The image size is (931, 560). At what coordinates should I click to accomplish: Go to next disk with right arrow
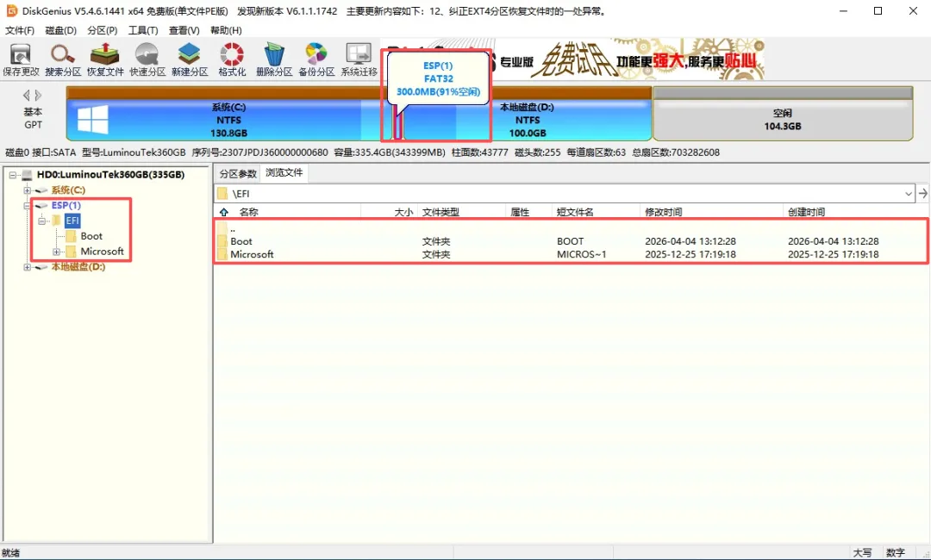(38, 95)
